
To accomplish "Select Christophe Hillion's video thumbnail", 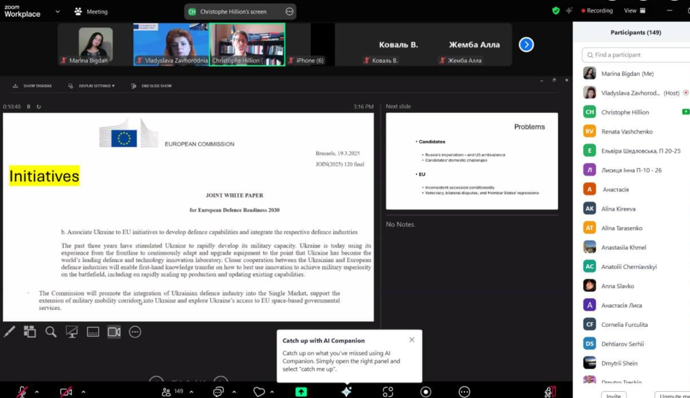I will click(247, 44).
